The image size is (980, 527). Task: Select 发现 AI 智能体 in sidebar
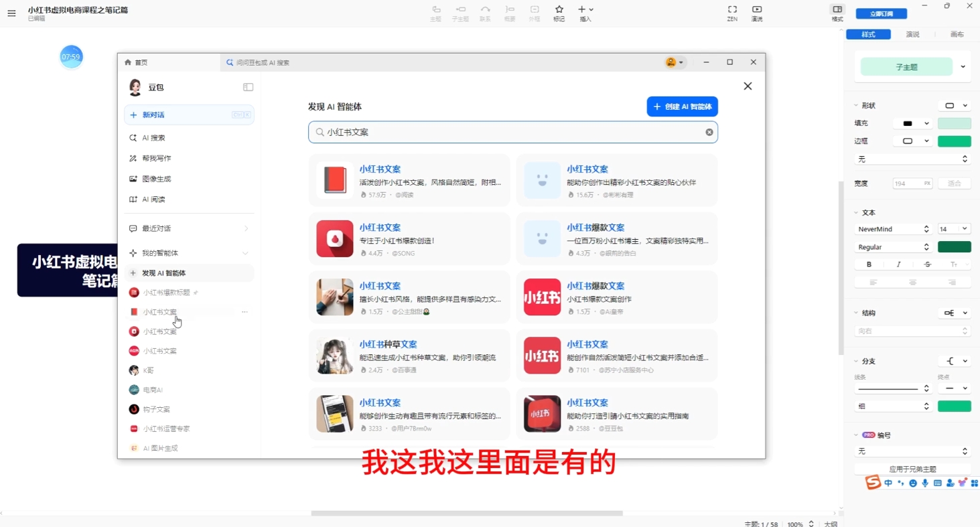pyautogui.click(x=189, y=273)
